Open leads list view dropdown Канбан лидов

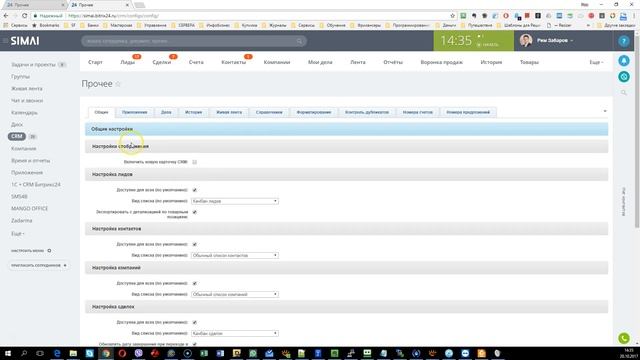(x=235, y=201)
